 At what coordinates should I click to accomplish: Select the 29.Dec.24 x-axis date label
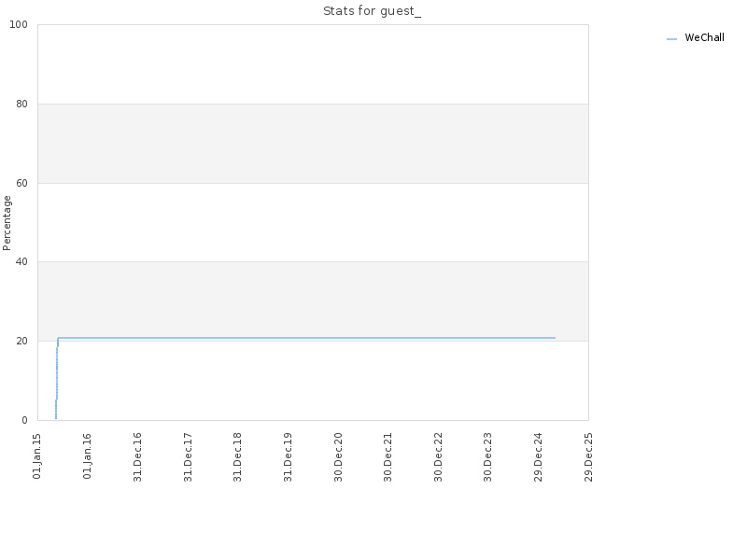539,457
